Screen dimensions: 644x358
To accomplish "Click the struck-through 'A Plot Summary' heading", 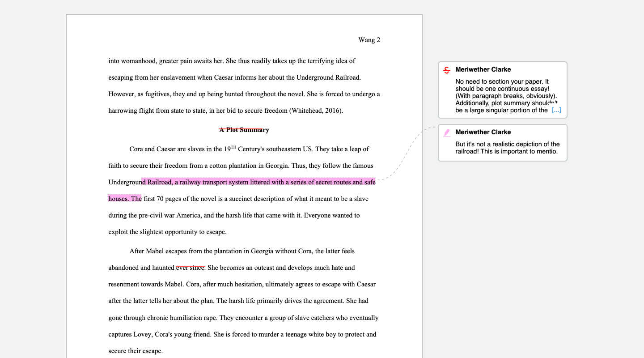I will tap(244, 130).
